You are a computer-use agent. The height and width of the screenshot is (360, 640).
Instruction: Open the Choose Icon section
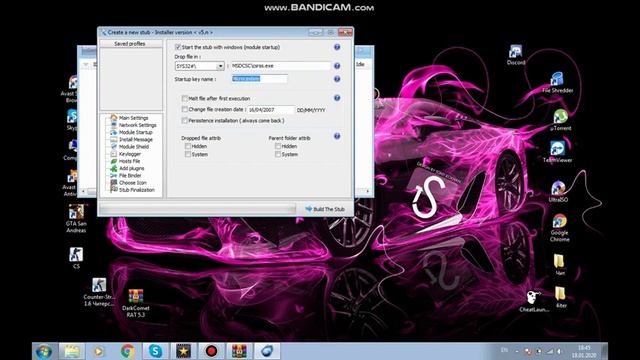click(x=132, y=182)
